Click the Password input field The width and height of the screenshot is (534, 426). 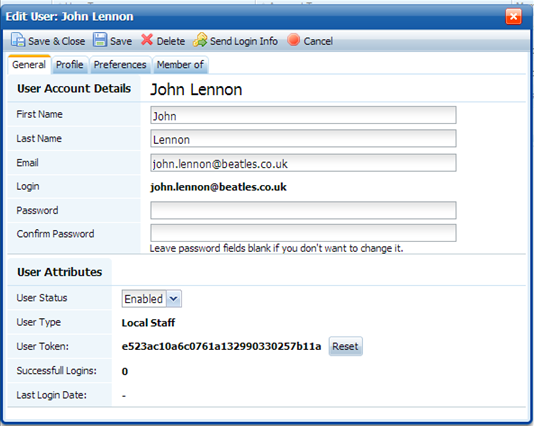[x=303, y=210]
